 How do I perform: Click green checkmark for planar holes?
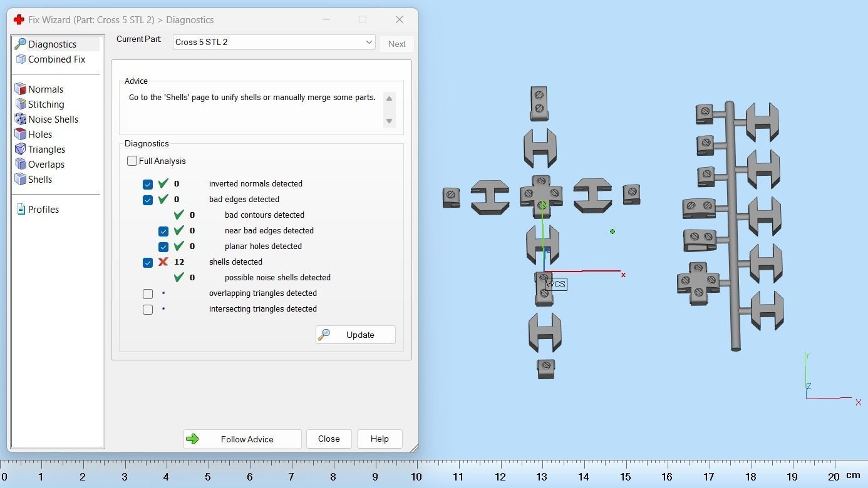(179, 246)
